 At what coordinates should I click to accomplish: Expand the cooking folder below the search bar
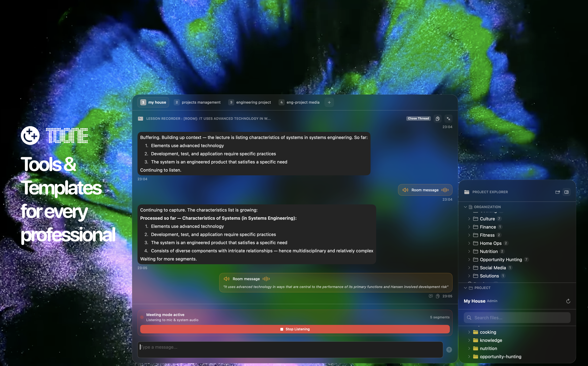click(469, 332)
